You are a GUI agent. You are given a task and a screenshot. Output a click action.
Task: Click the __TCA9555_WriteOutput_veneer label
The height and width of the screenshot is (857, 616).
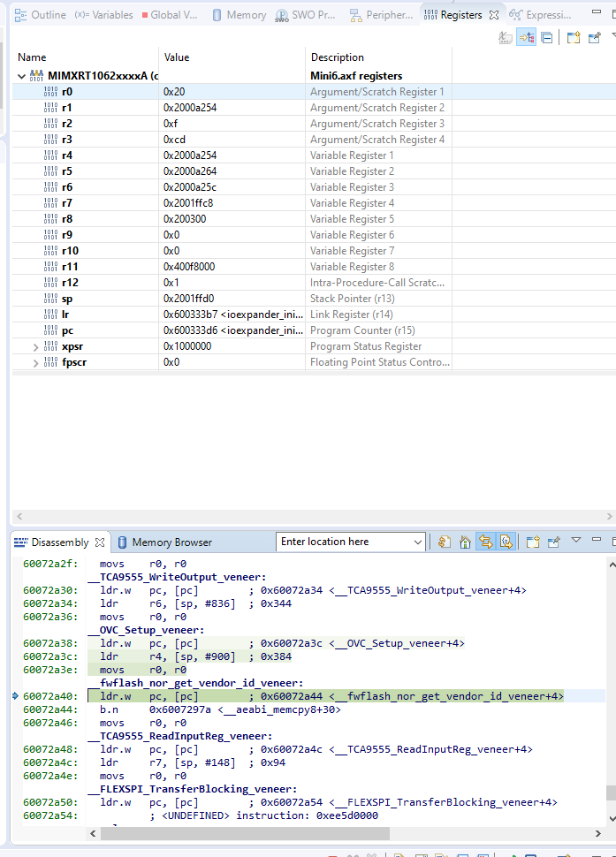point(177,577)
